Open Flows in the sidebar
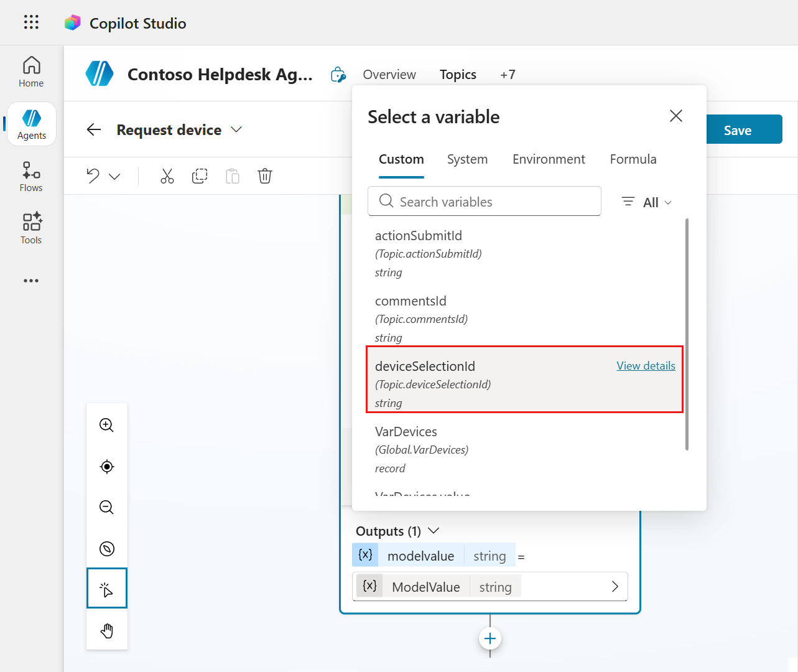798x672 pixels. coord(31,177)
